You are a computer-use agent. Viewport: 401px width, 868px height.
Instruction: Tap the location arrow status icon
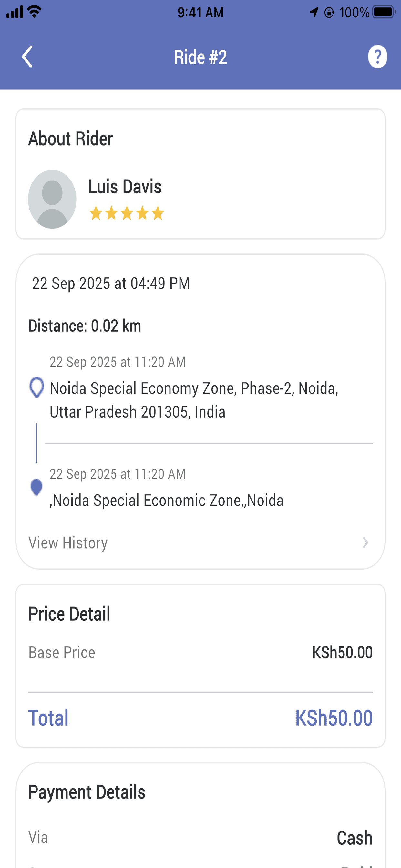click(314, 13)
